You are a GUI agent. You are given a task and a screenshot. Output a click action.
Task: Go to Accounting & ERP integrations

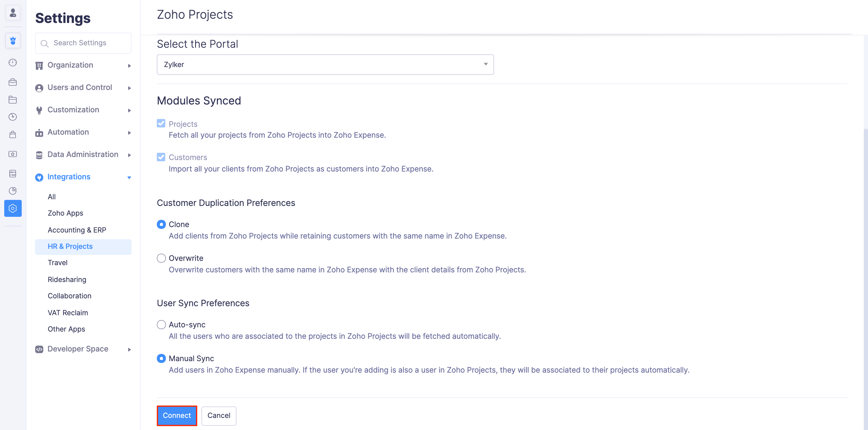(x=77, y=230)
